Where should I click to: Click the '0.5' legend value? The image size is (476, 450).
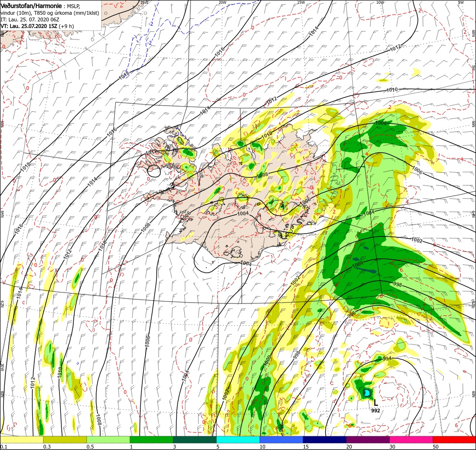tap(90, 447)
